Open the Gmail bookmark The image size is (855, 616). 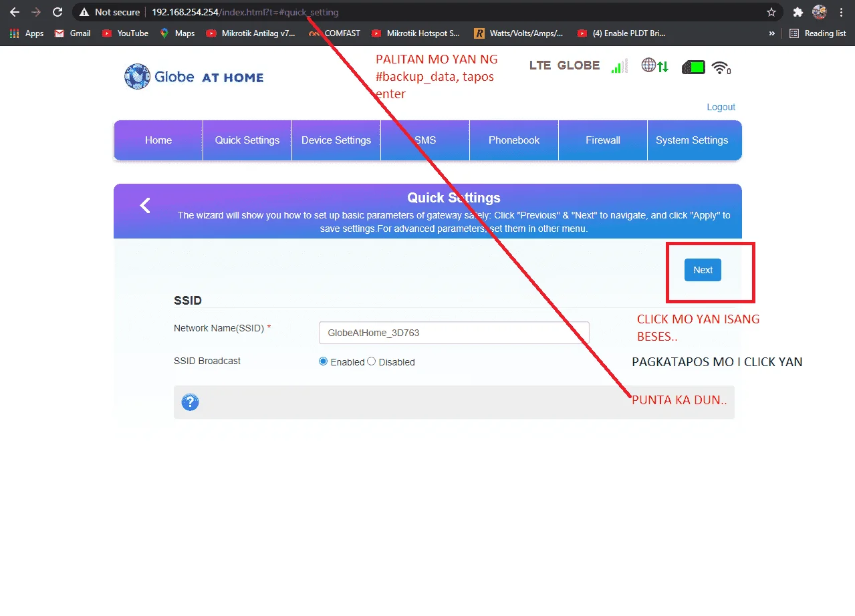pyautogui.click(x=72, y=33)
